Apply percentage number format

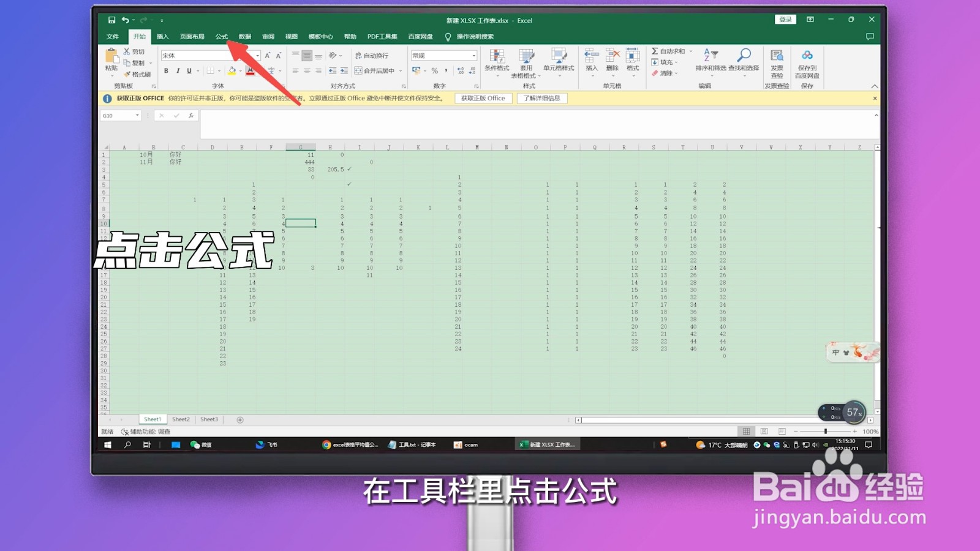click(x=434, y=70)
